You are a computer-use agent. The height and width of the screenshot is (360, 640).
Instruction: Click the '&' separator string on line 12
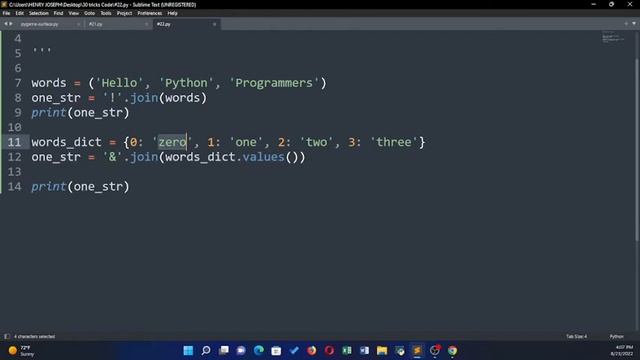(112, 157)
